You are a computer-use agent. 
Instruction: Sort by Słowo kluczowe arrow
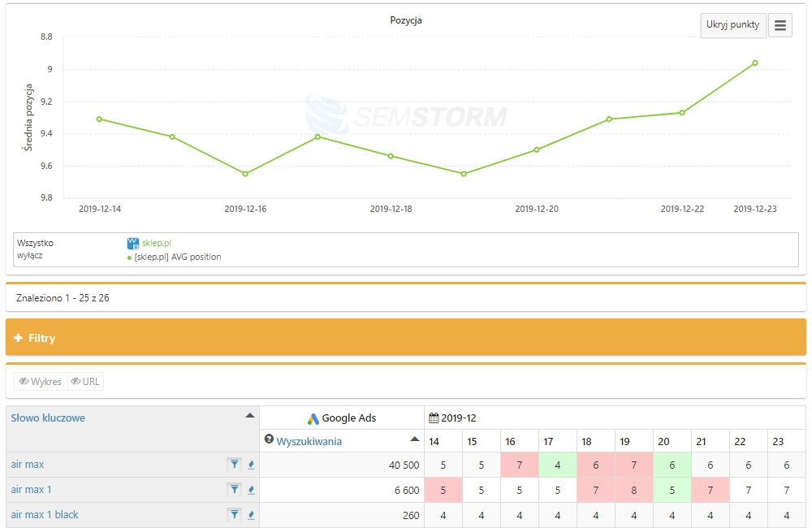point(250,416)
